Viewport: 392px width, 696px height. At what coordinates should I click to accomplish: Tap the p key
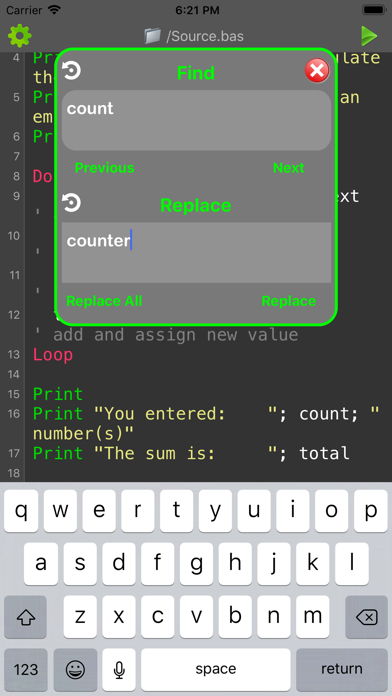point(371,510)
